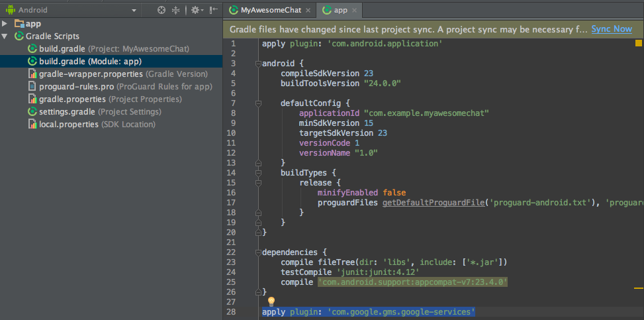
Task: Click gradle icon beside settings.gradle
Action: [32, 112]
